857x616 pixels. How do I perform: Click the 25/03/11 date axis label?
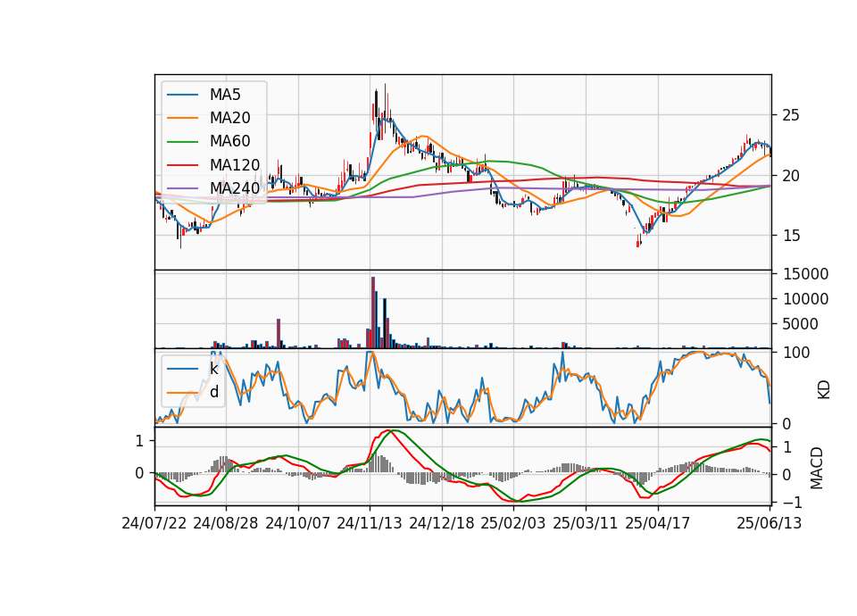pos(586,524)
